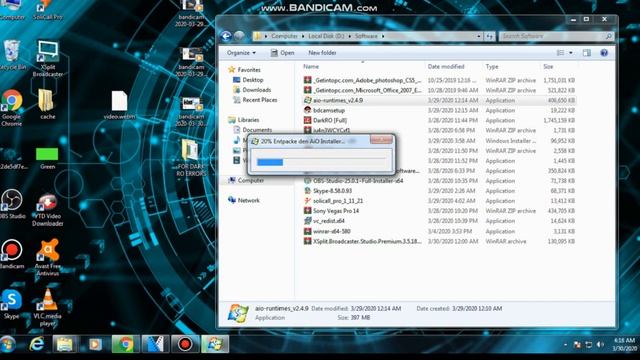Select the cache folder on desktop

(x=47, y=104)
